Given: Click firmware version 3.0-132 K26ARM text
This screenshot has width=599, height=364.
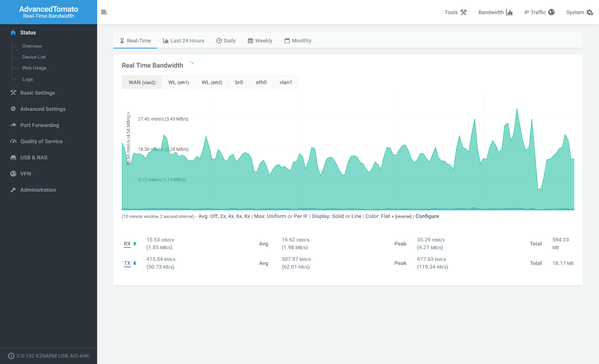Looking at the screenshot, I should (53, 356).
